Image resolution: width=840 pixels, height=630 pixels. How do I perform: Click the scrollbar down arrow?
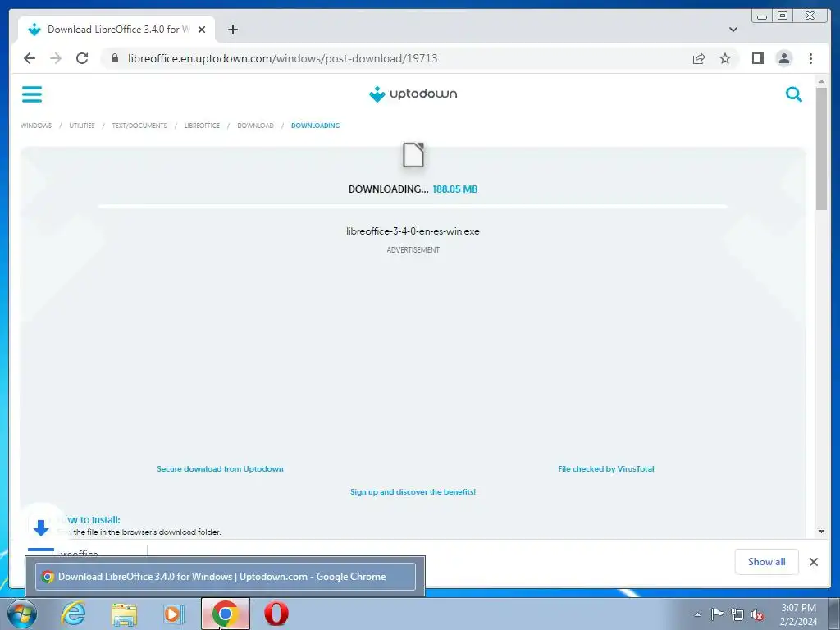(x=821, y=532)
